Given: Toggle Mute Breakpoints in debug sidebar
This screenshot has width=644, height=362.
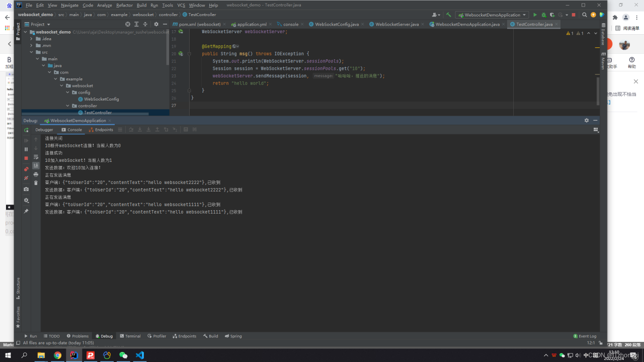Looking at the screenshot, I should (x=26, y=178).
